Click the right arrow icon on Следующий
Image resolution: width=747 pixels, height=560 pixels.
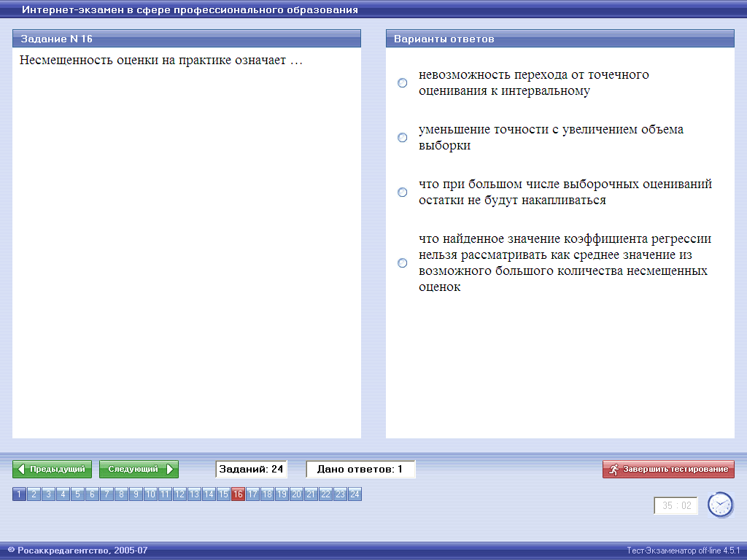(x=169, y=469)
